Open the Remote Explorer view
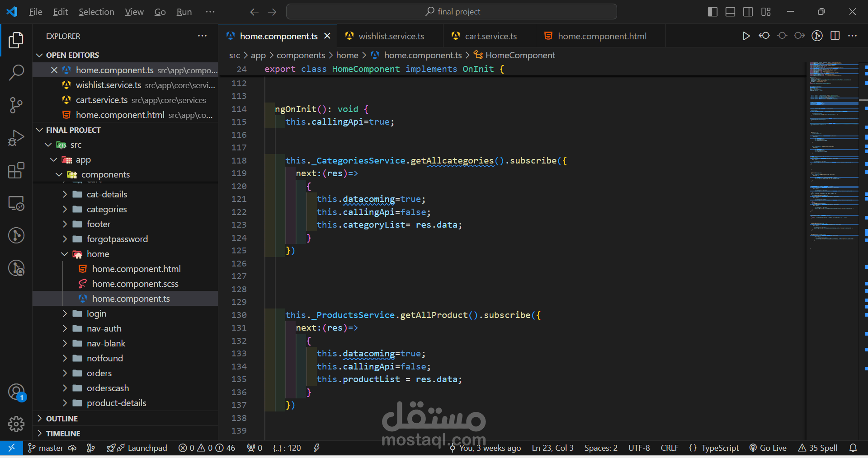Viewport: 868px width, 458px height. pyautogui.click(x=16, y=203)
